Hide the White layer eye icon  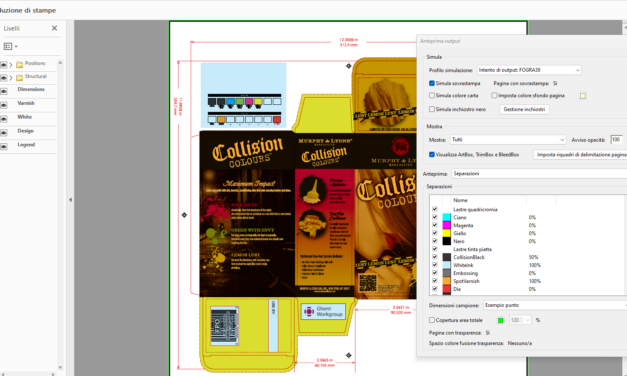[x=4, y=119]
